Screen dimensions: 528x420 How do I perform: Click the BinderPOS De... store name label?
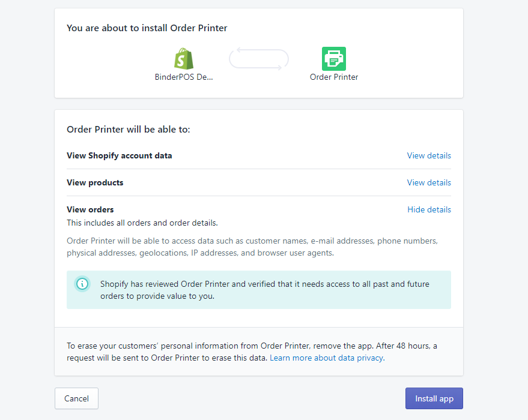184,77
